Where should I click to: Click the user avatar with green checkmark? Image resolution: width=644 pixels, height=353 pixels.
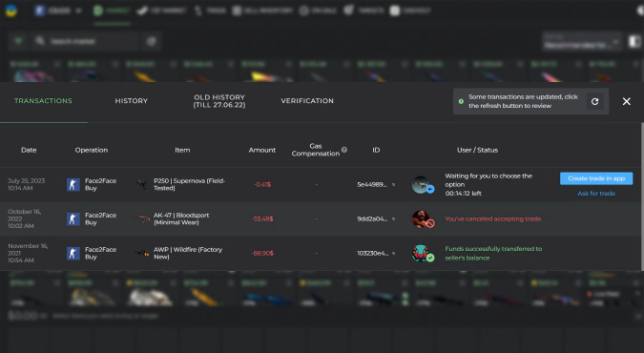click(422, 253)
